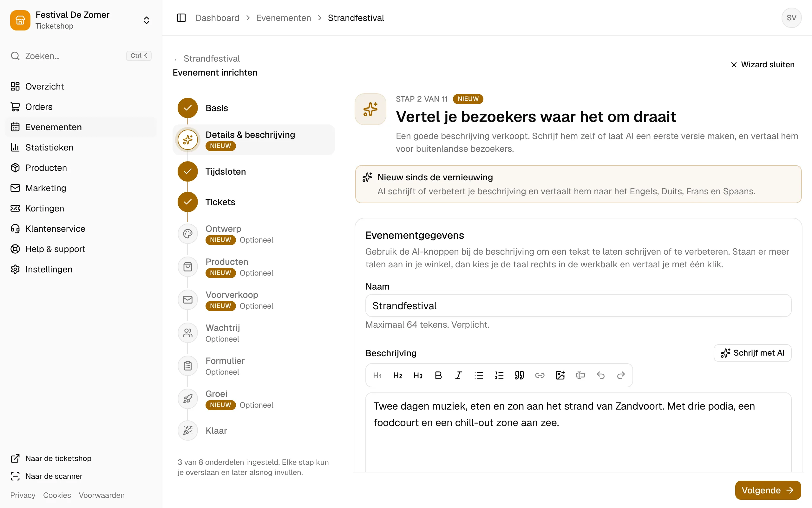812x508 pixels.
Task: Insert an image into the description
Action: pos(560,375)
